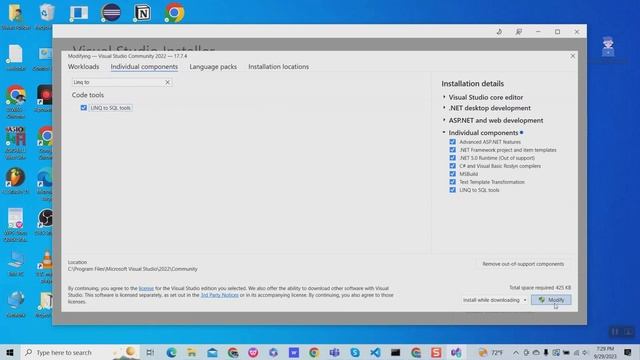Open the Notion desktop shortcut
The image size is (640, 360).
pos(142,13)
